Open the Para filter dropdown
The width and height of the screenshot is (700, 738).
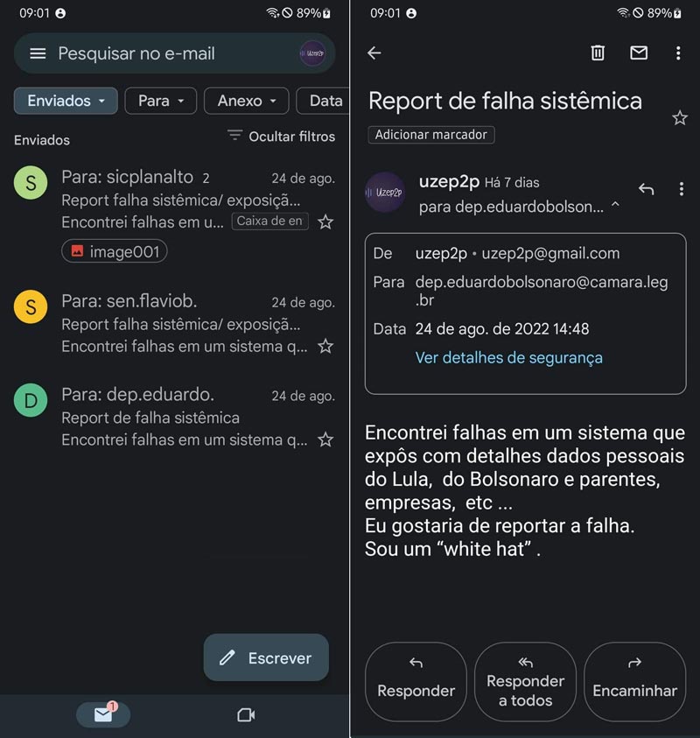(x=161, y=101)
